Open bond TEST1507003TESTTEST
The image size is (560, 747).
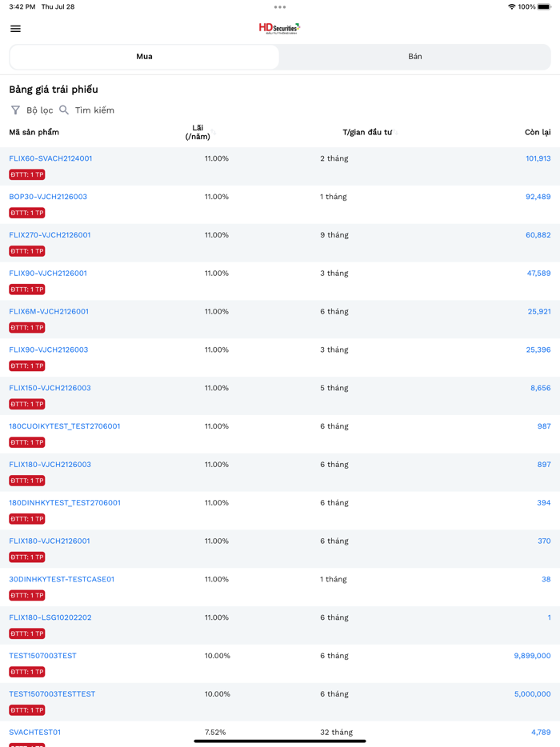click(x=53, y=694)
